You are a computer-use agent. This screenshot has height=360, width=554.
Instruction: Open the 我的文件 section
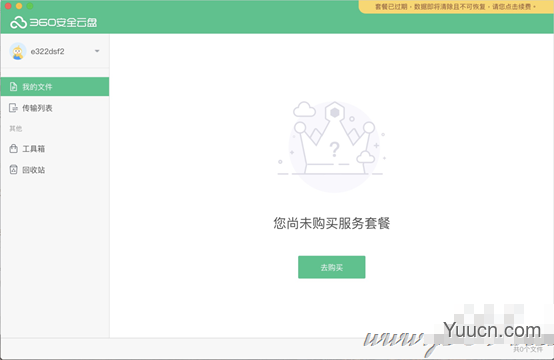[x=55, y=87]
